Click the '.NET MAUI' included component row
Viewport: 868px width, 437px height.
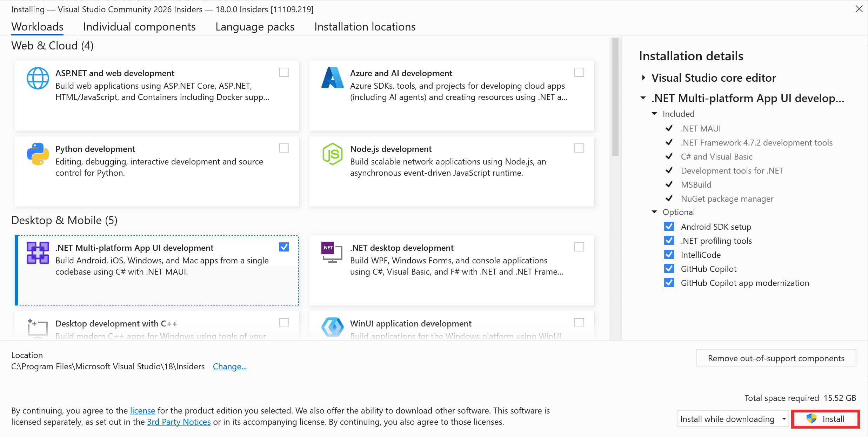(701, 128)
